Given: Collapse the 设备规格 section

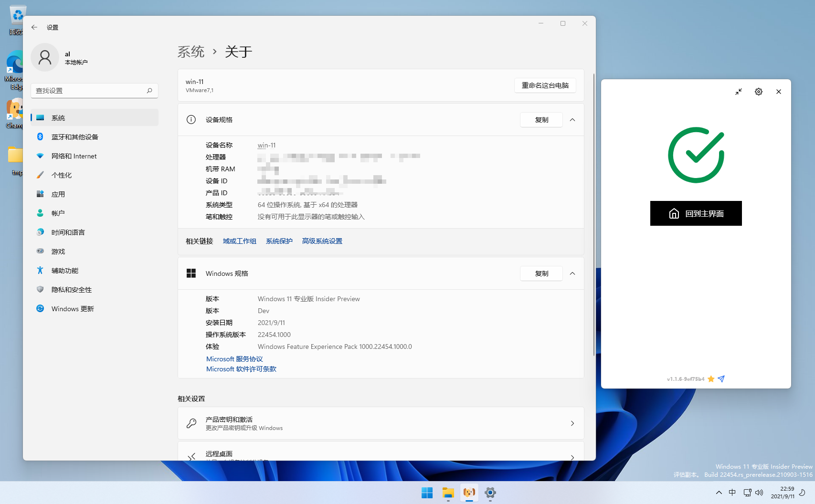Looking at the screenshot, I should point(572,120).
